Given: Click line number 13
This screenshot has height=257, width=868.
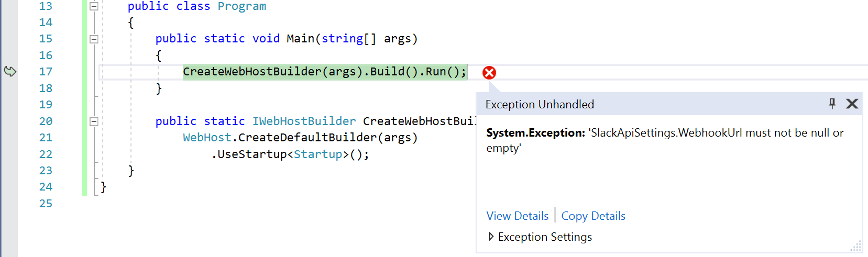Looking at the screenshot, I should (46, 6).
